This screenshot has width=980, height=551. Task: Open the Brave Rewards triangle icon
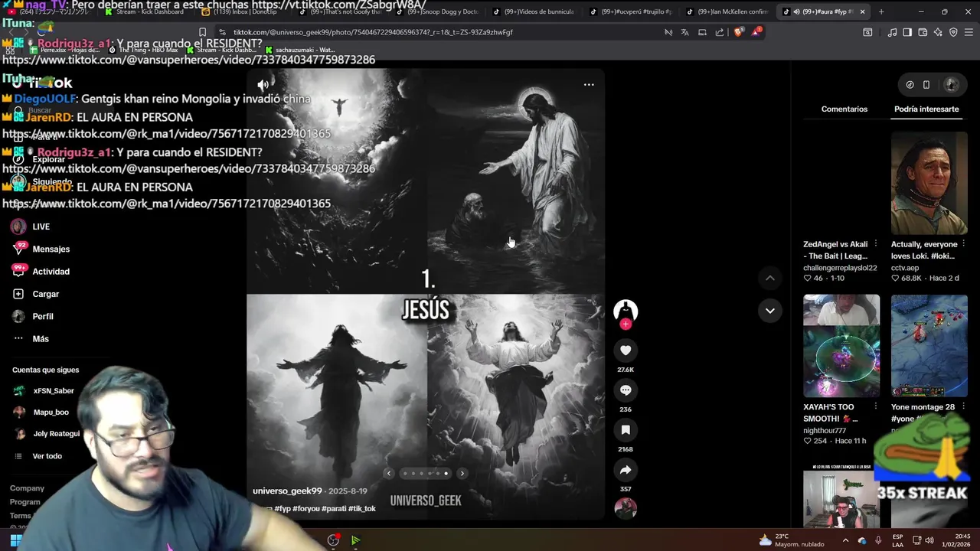click(x=756, y=32)
